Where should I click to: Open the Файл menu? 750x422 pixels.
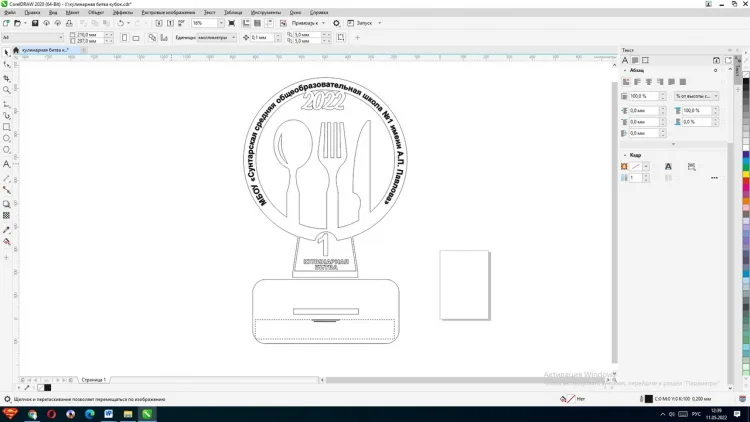click(10, 12)
